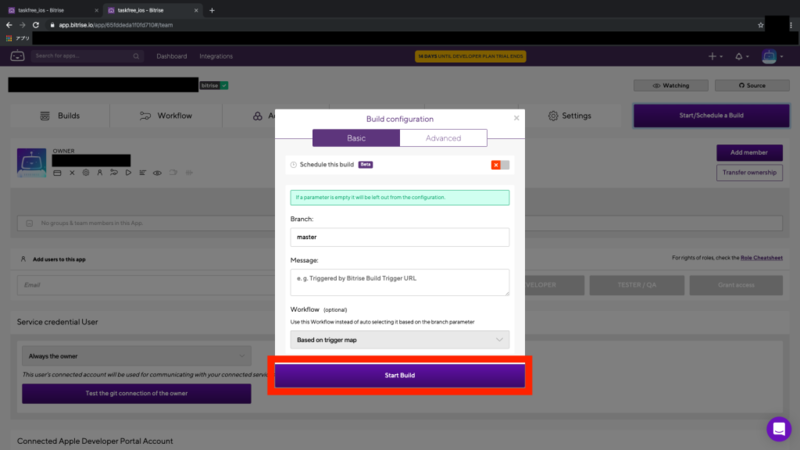The height and width of the screenshot is (450, 800).
Task: Open the notifications bell icon
Action: [x=739, y=56]
